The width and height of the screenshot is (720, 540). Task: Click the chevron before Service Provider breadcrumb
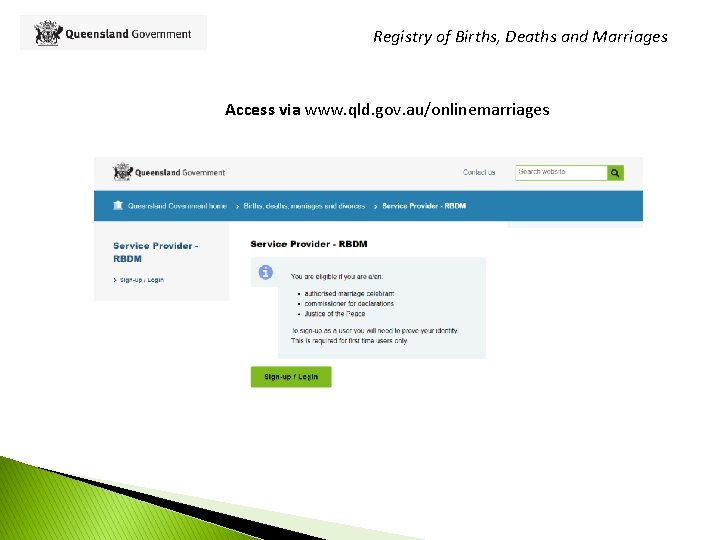[375, 206]
